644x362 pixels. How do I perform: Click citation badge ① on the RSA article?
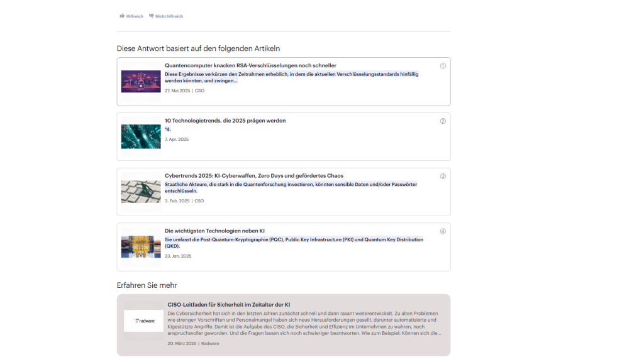(443, 65)
